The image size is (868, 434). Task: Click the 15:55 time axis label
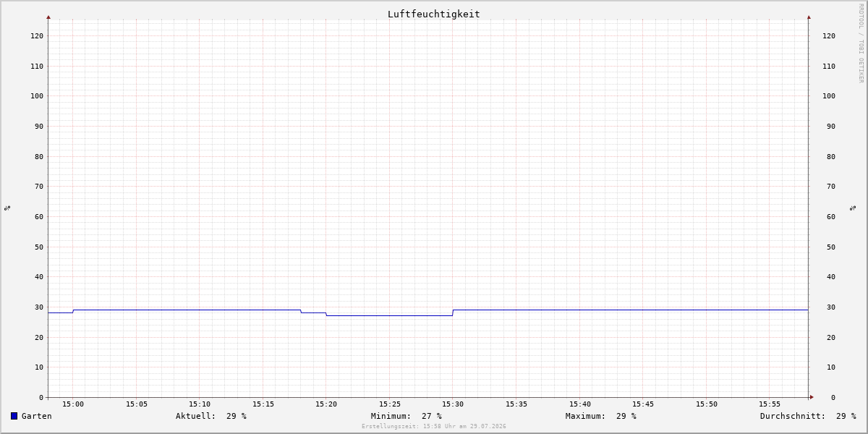click(x=770, y=404)
